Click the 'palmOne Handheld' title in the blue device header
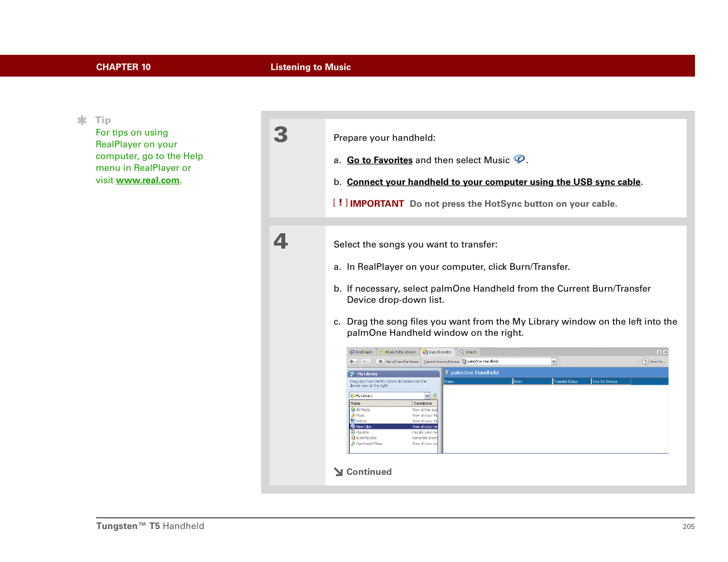The image size is (728, 562). pyautogui.click(x=475, y=372)
